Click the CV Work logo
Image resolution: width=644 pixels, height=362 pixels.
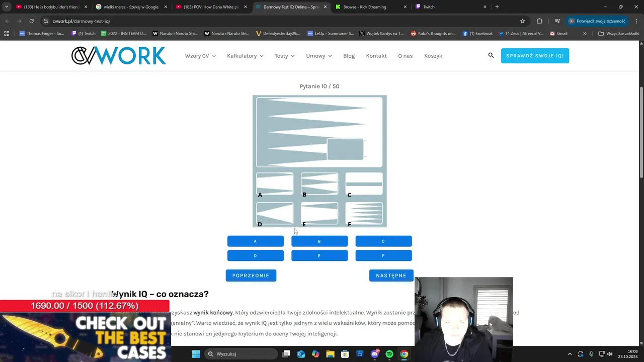coord(119,56)
